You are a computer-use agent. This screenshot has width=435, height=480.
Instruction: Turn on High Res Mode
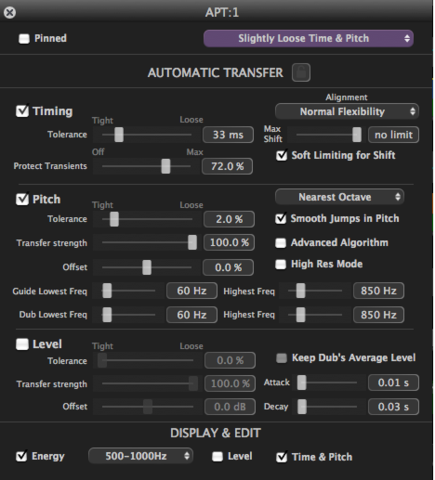coord(280,264)
